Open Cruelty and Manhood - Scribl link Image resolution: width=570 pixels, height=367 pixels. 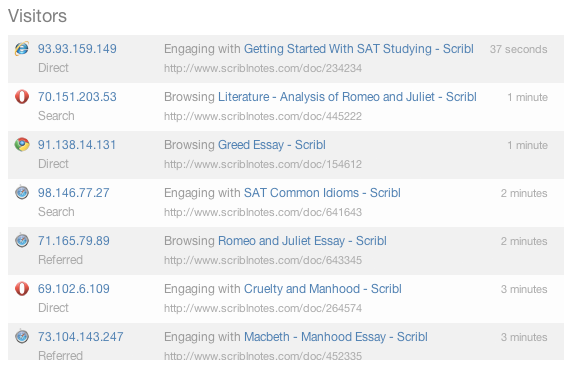coord(322,289)
